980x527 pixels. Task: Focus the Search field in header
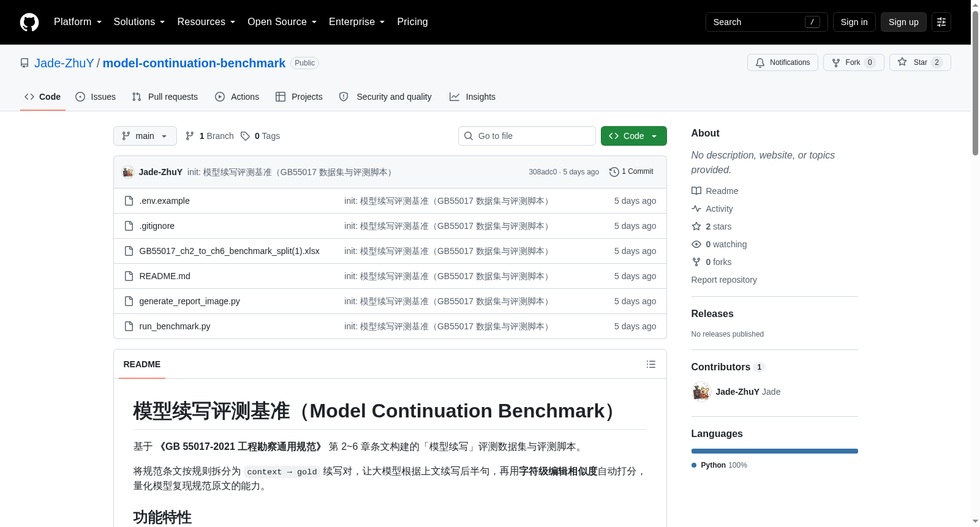click(767, 22)
